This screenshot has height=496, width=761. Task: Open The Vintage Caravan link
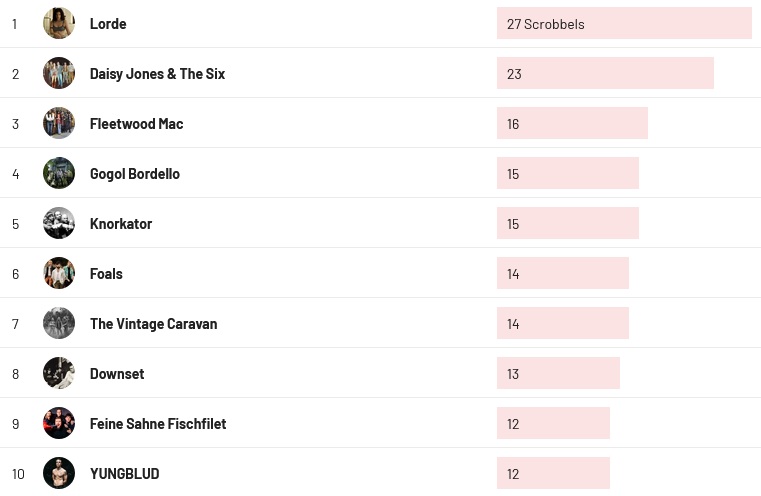pos(153,323)
